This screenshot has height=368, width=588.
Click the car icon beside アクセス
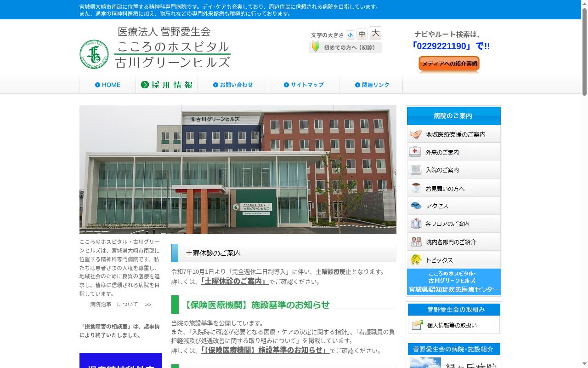coord(416,206)
